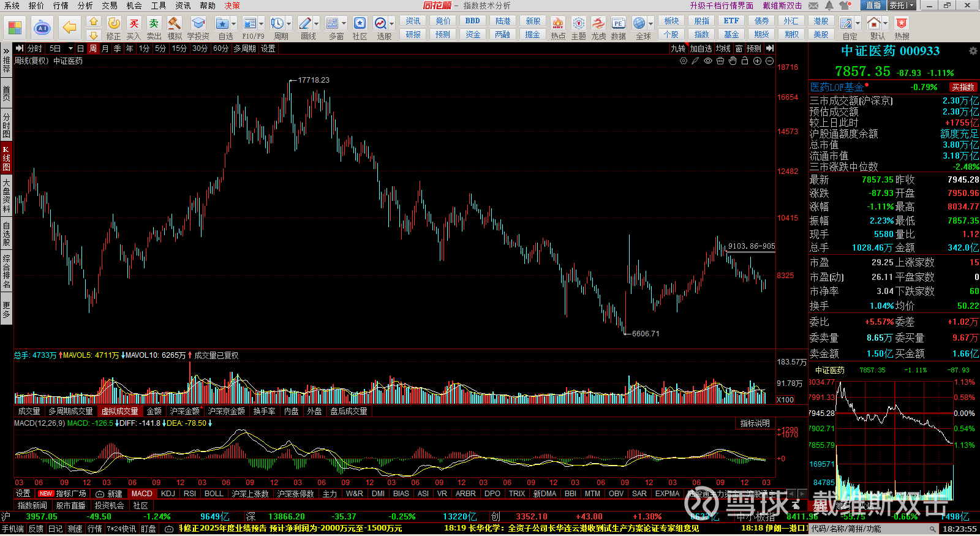
Task: Open the 全球 dropdown arrow
Action: coord(650,24)
